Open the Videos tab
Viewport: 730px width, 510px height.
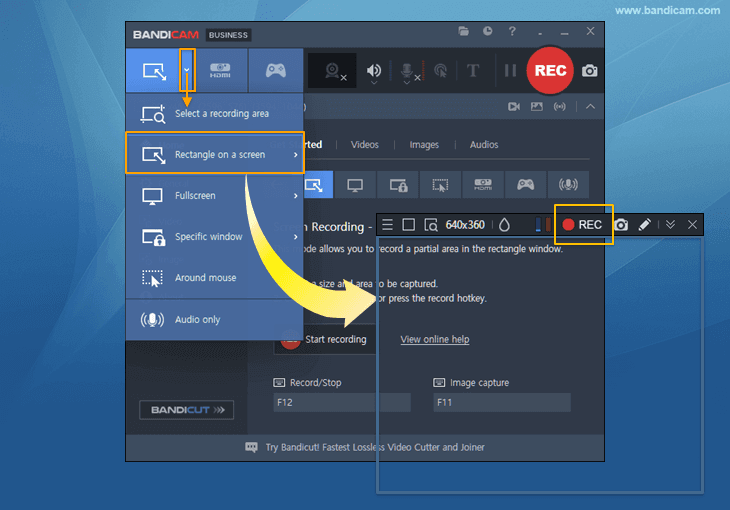tap(365, 145)
